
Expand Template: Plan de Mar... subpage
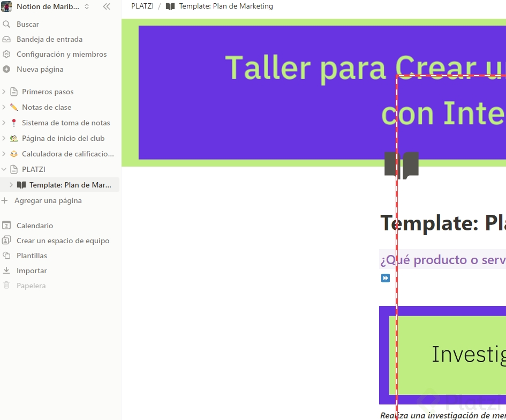point(11,185)
